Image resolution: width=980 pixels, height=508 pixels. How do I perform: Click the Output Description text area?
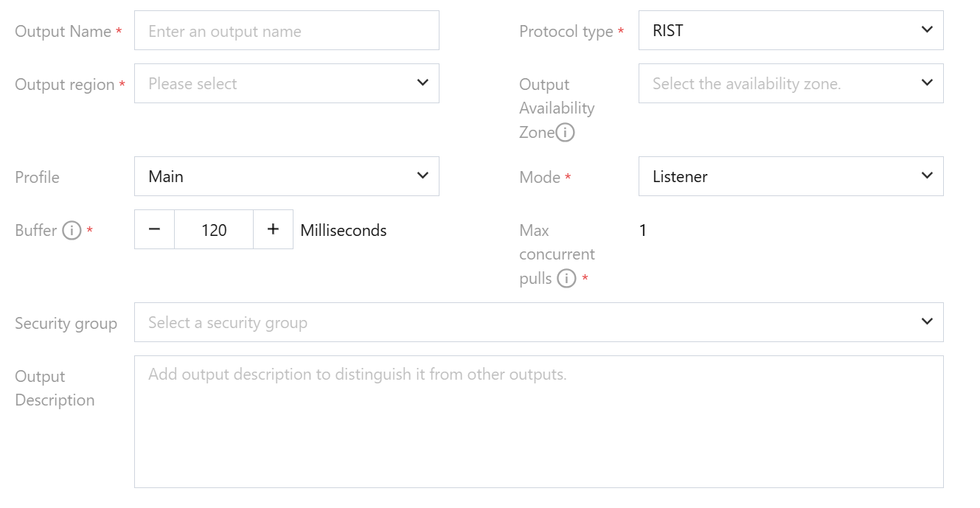click(538, 421)
